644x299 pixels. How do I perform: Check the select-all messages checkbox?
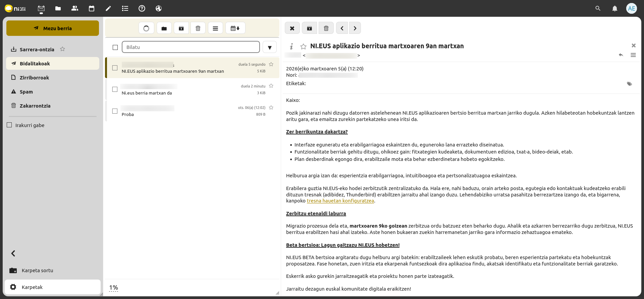pos(115,47)
